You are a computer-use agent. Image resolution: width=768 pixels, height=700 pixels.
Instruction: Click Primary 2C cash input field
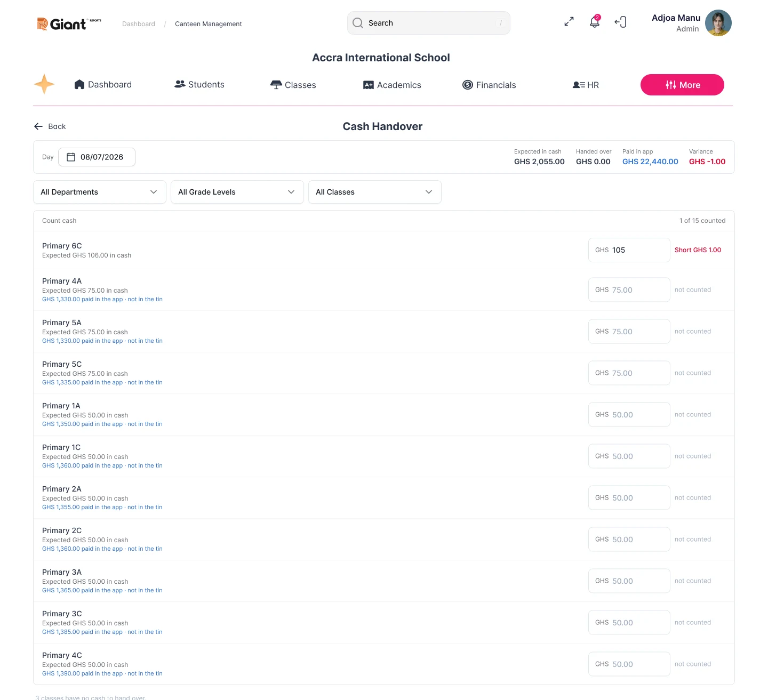(629, 540)
